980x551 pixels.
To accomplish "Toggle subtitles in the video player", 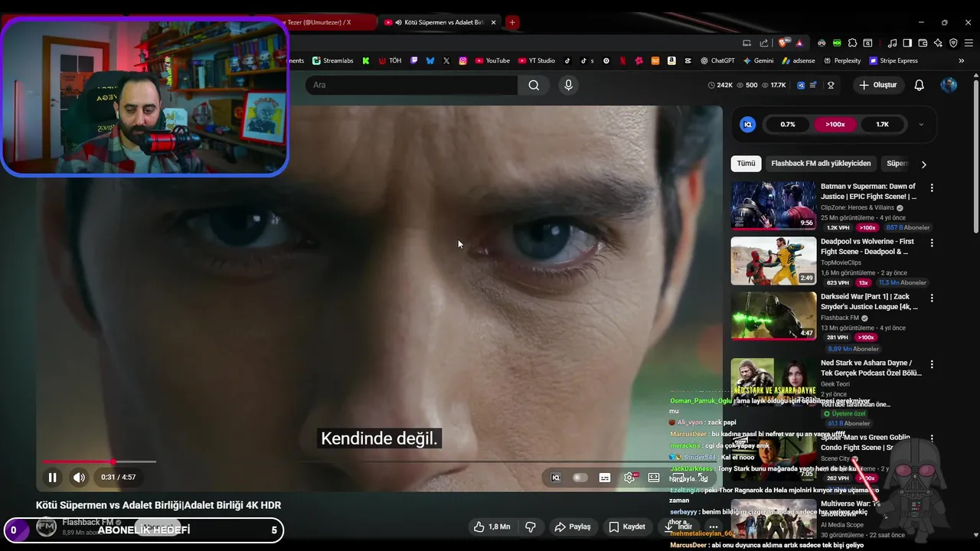I will pos(605,478).
